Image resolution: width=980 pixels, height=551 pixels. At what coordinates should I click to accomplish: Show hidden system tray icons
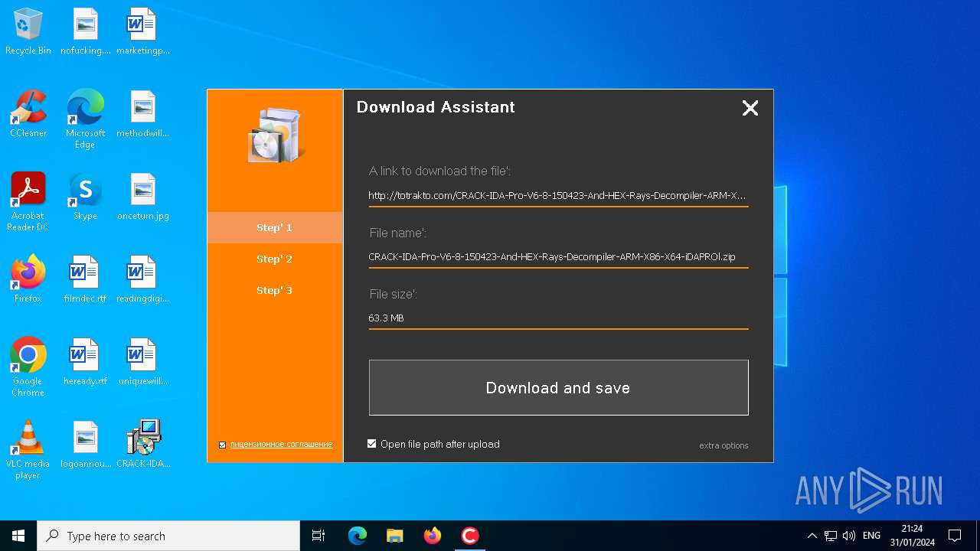(812, 536)
